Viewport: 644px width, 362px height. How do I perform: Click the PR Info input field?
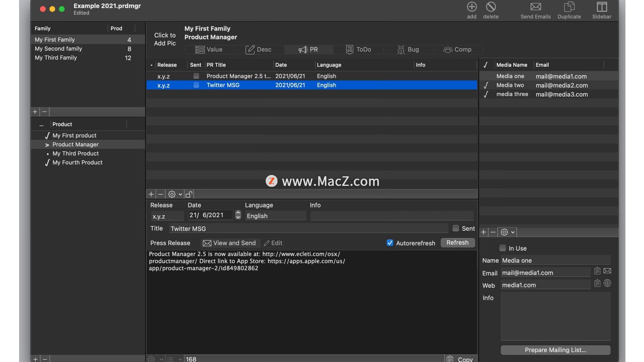pos(392,216)
